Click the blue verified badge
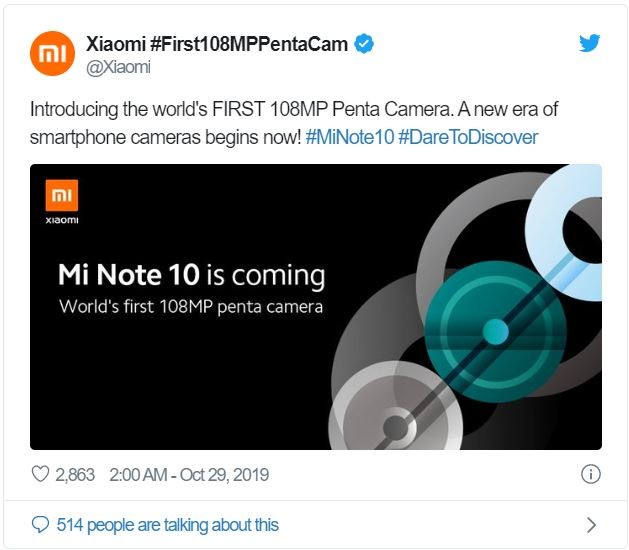 pyautogui.click(x=364, y=44)
